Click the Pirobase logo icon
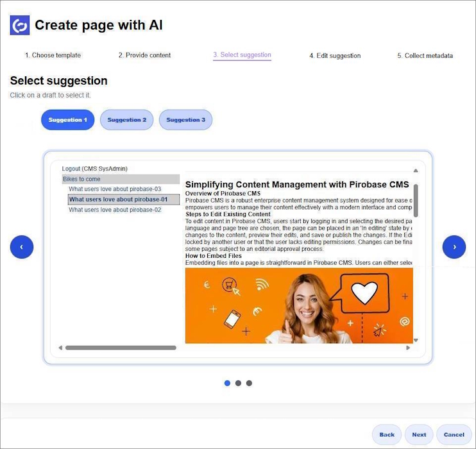 (x=20, y=25)
